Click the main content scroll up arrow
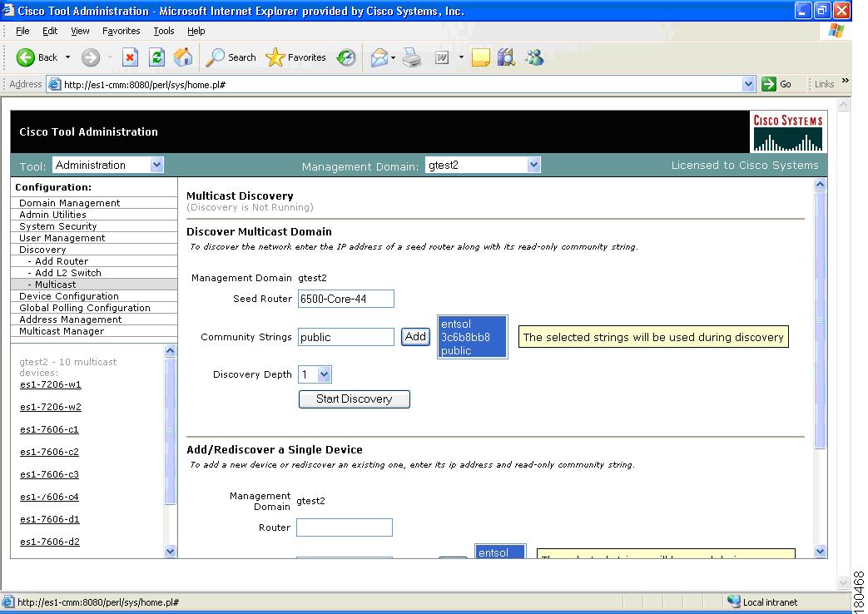 pos(821,185)
